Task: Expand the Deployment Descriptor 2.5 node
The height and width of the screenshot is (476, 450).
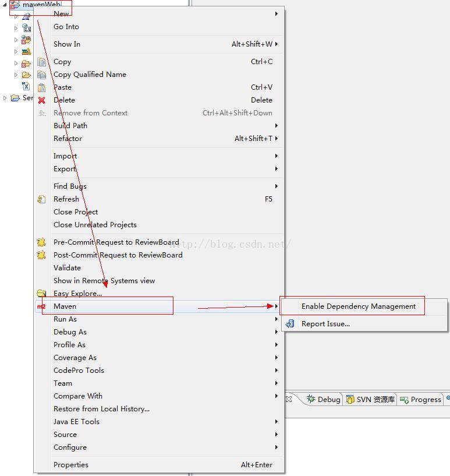Action: (x=16, y=28)
